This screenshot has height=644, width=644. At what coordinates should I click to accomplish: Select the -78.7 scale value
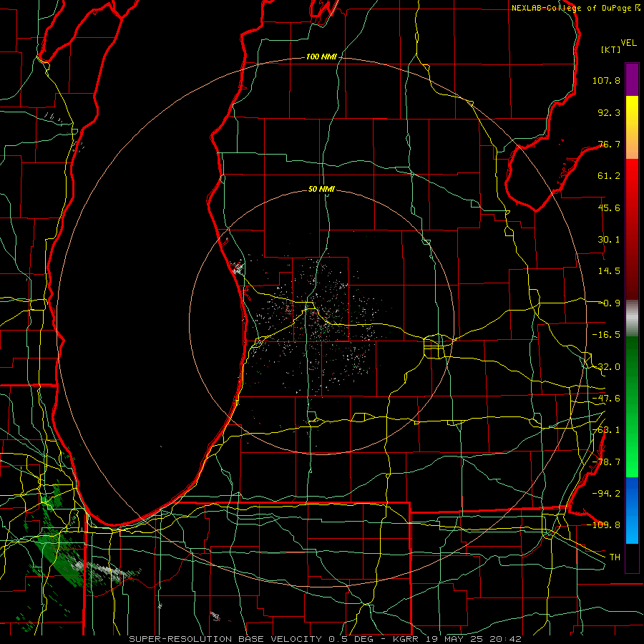(606, 462)
